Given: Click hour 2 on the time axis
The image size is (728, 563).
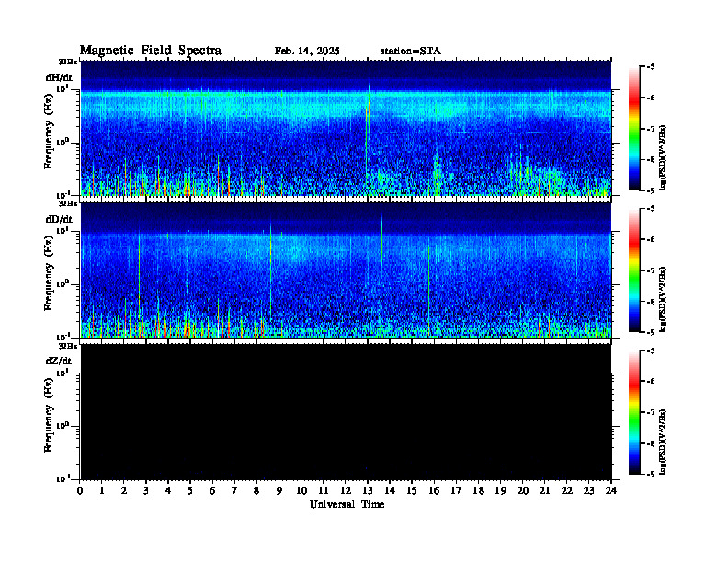Looking at the screenshot, I should click(x=124, y=491).
